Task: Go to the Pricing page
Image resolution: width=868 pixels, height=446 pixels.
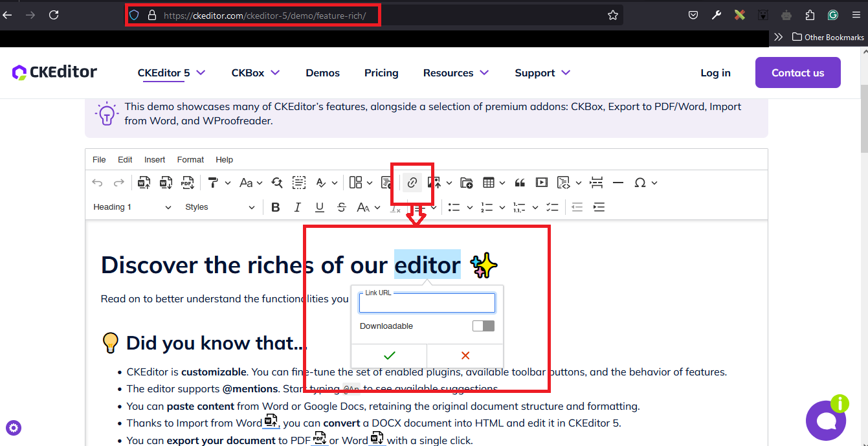Action: pos(381,72)
